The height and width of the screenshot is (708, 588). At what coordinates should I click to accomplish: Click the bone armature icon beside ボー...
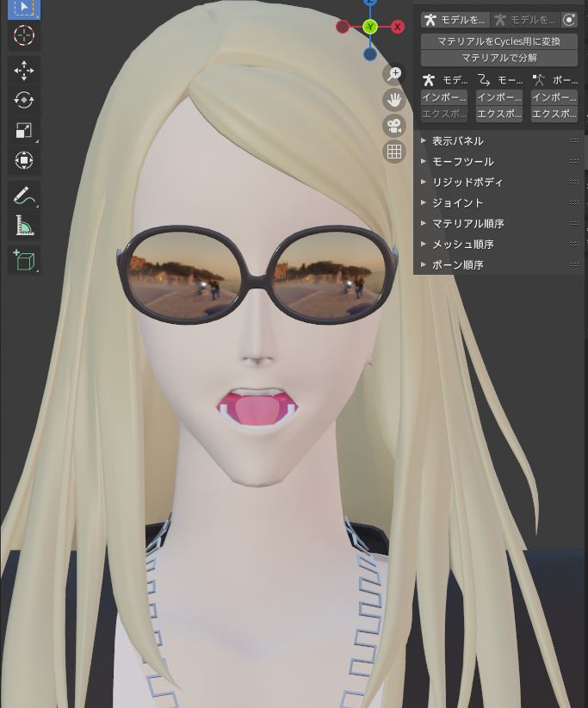click(538, 80)
